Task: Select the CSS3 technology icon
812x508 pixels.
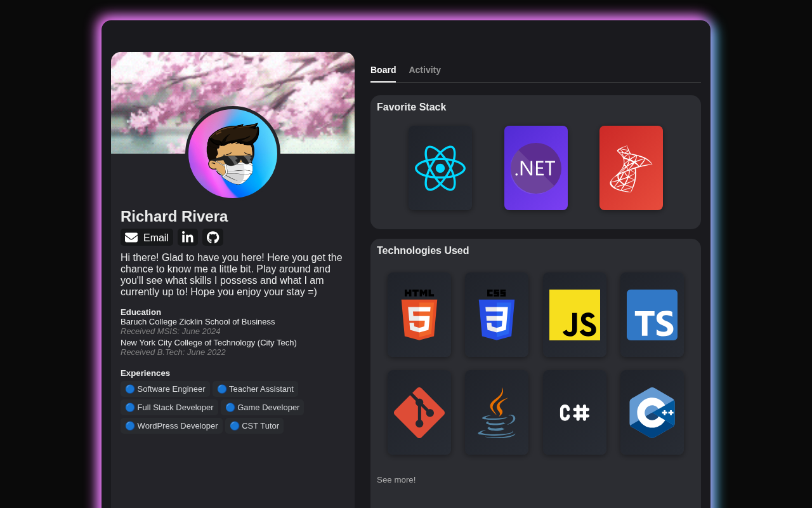Action: point(497,315)
